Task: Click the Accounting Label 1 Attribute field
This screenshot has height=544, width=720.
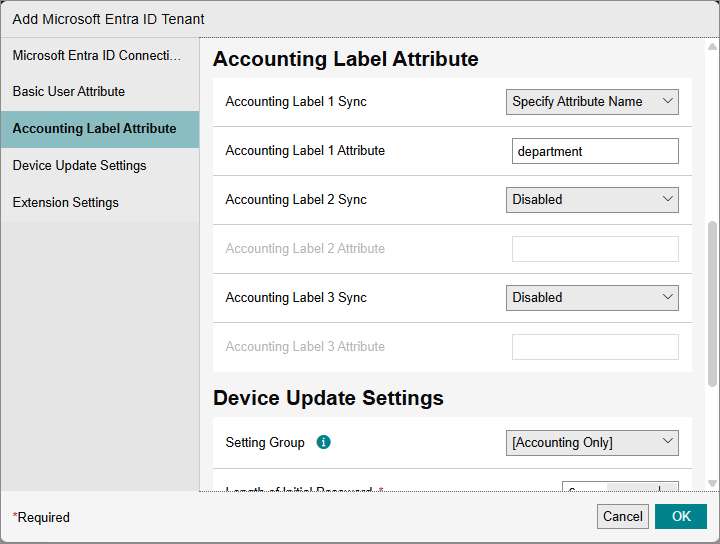Action: click(595, 151)
